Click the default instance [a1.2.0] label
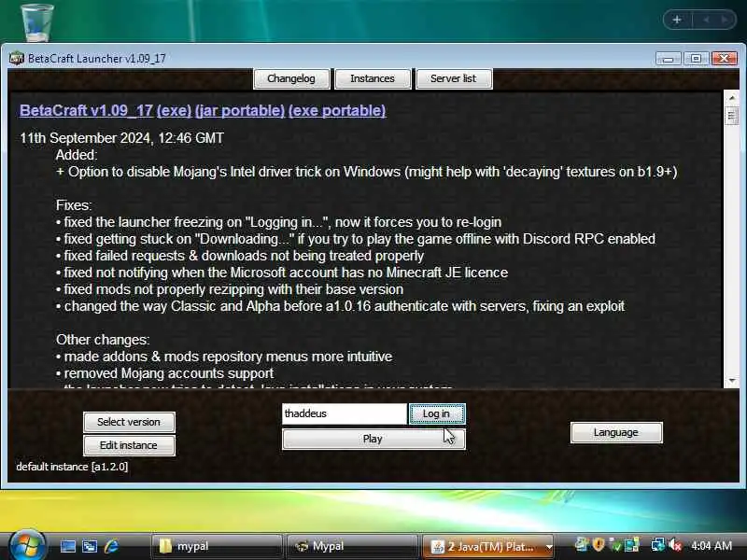The height and width of the screenshot is (560, 747). click(x=72, y=467)
